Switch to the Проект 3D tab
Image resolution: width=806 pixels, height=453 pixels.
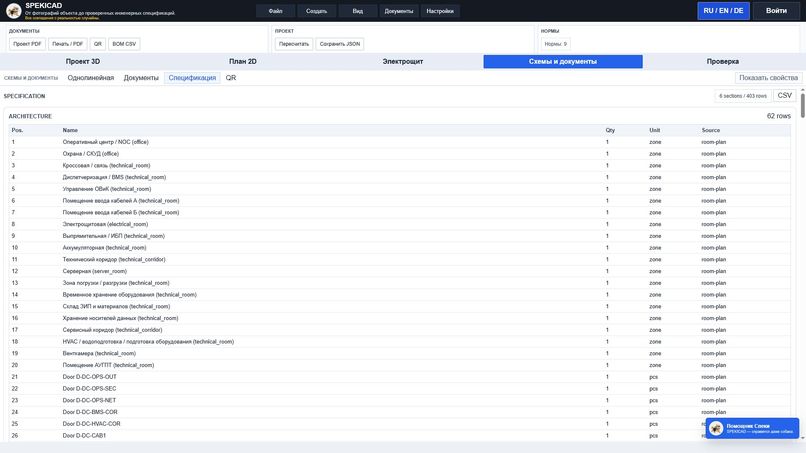[83, 62]
